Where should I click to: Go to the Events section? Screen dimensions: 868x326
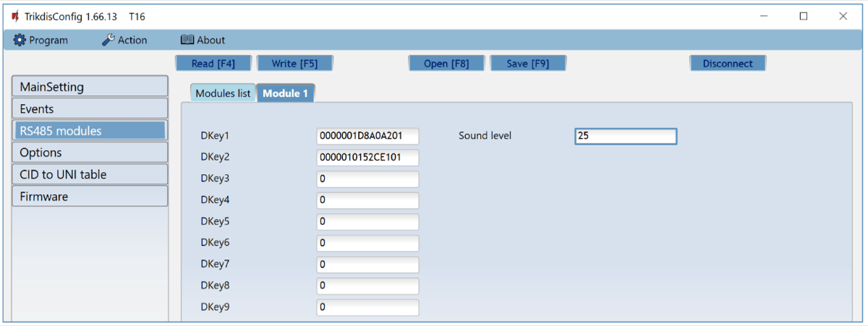(x=90, y=109)
